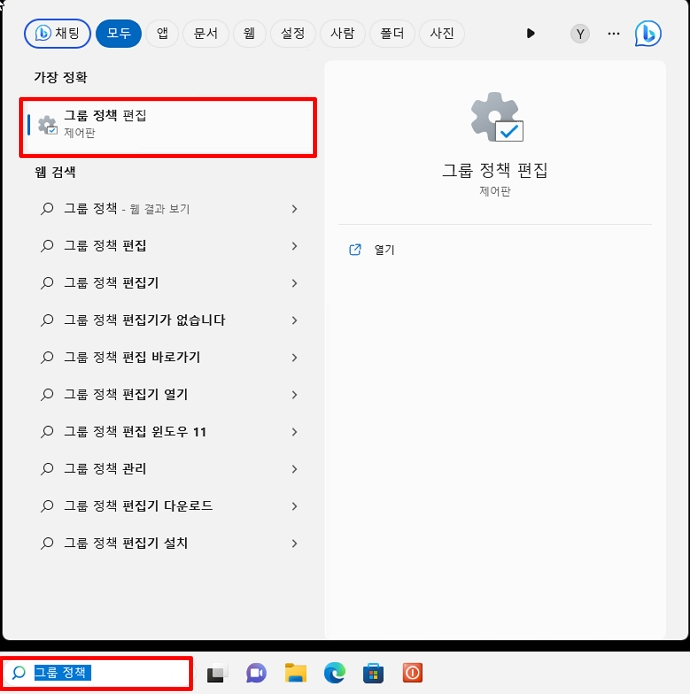Show more filter tabs with arrow
The height and width of the screenshot is (694, 690).
click(531, 34)
